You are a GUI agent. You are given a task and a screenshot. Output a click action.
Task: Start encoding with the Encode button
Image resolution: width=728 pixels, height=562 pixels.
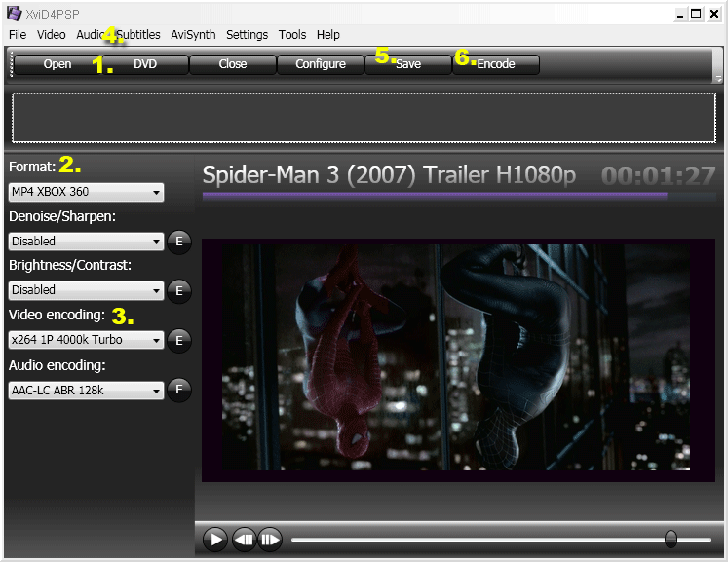point(496,64)
